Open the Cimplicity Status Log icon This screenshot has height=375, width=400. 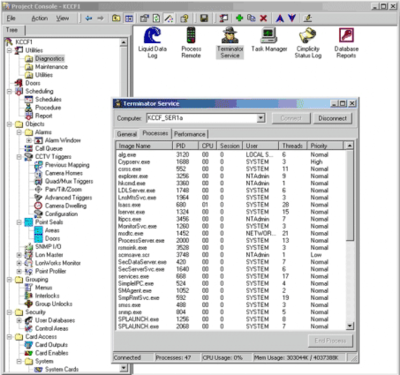(x=308, y=43)
